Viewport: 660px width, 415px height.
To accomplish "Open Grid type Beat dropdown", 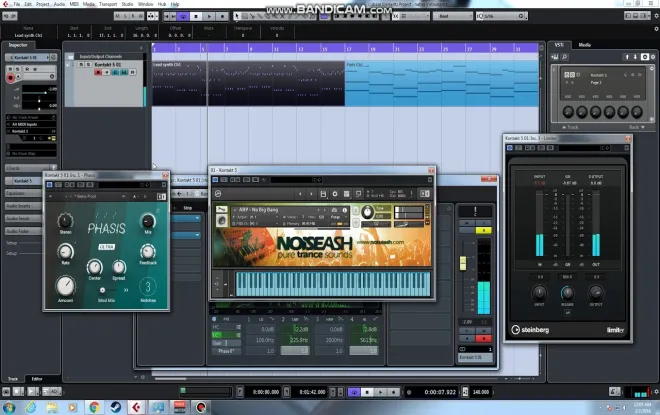I will 452,16.
